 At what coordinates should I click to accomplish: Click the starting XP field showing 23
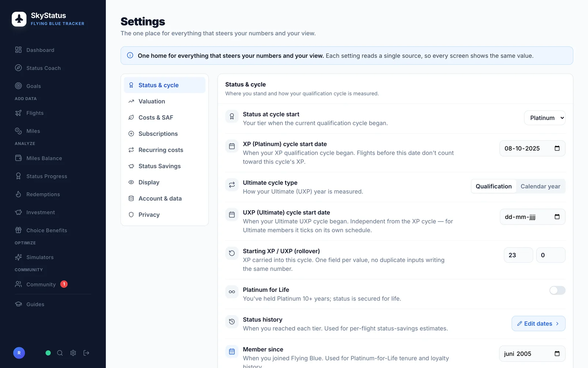coord(518,255)
